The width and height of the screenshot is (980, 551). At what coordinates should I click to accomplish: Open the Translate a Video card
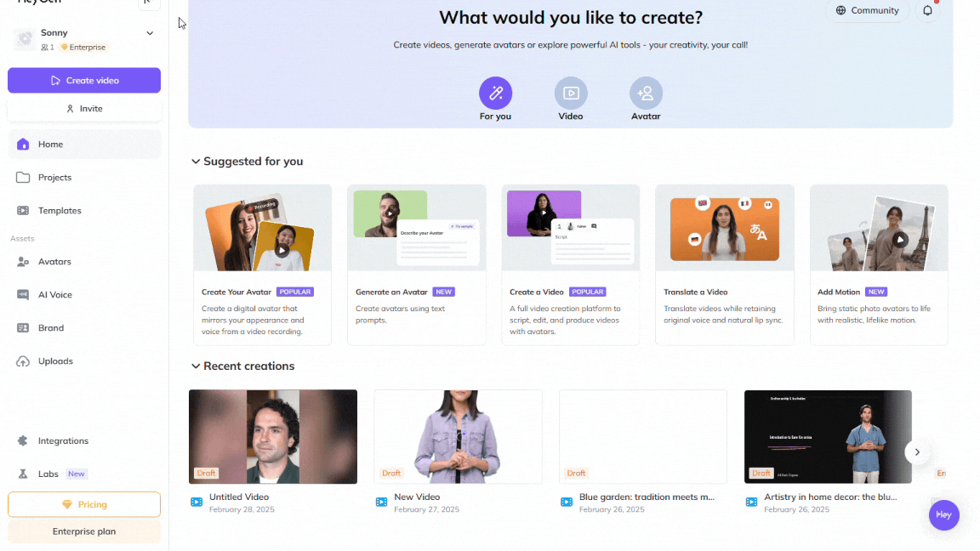pos(725,264)
